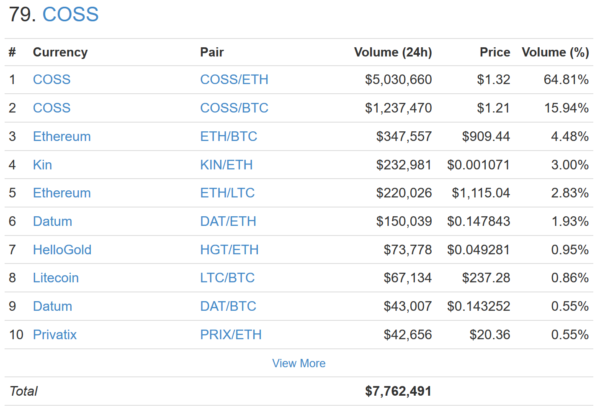
Task: Open Datum currency link in row 6
Action: pyautogui.click(x=52, y=221)
